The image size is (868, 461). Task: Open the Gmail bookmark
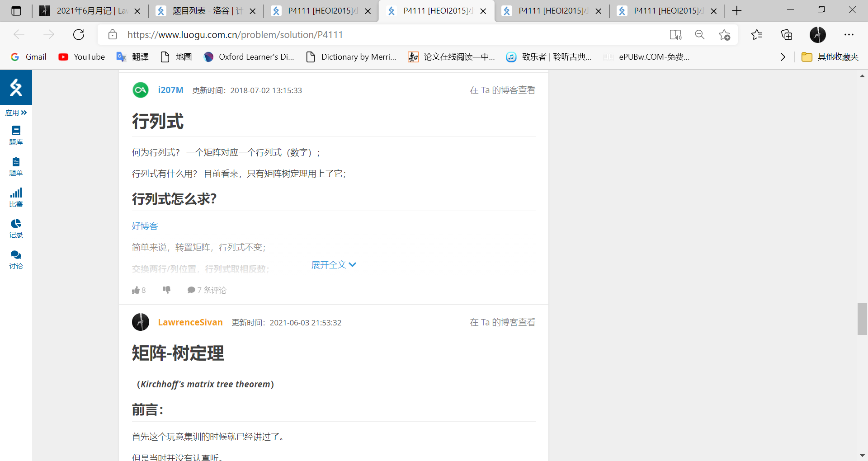28,57
